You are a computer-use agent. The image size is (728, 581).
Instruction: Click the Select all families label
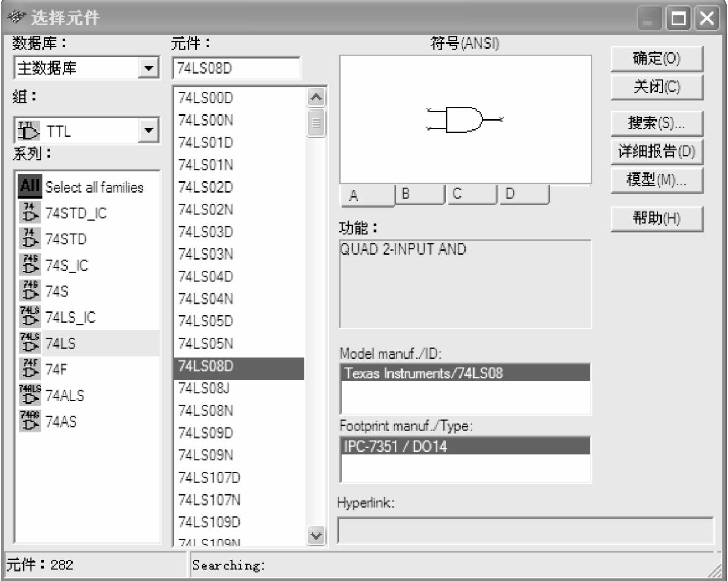(x=94, y=187)
